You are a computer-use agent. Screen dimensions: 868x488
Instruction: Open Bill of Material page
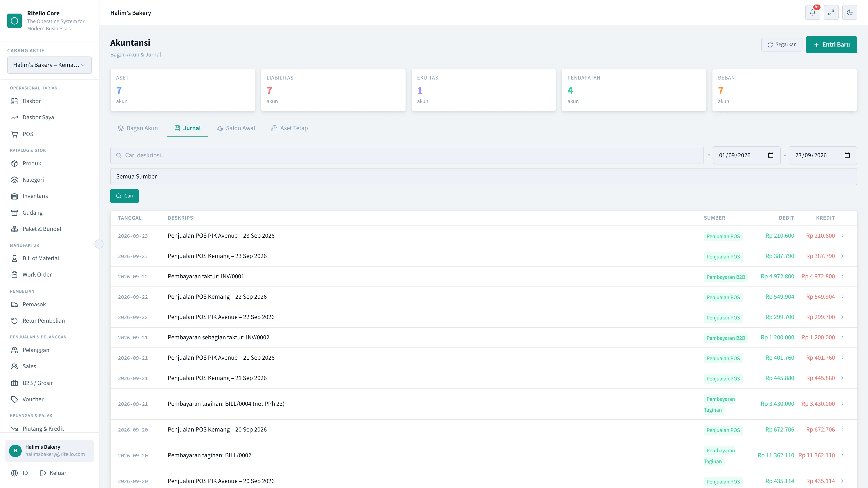(50, 258)
